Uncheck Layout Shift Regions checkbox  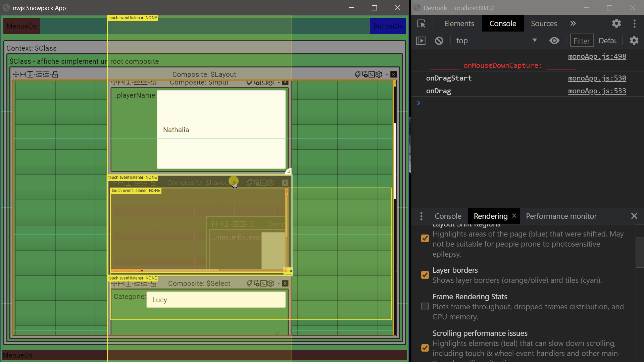(x=425, y=239)
